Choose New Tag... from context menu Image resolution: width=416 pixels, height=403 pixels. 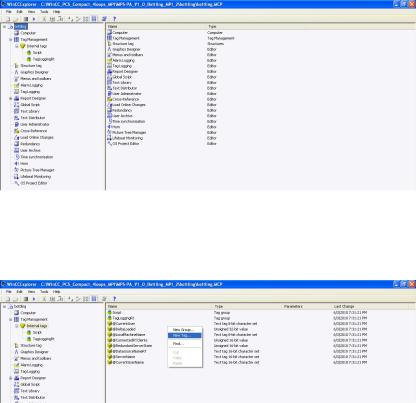(185, 335)
